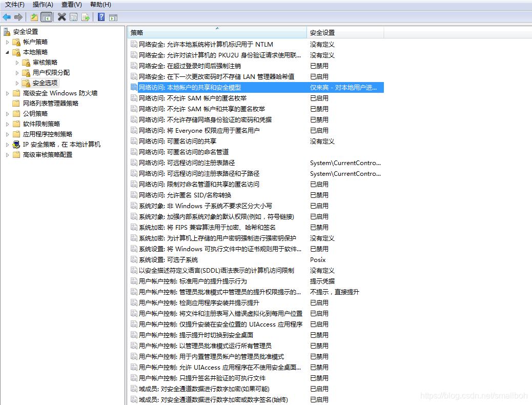Click the Delete X toolbar icon
This screenshot has width=532, height=405.
click(62, 17)
